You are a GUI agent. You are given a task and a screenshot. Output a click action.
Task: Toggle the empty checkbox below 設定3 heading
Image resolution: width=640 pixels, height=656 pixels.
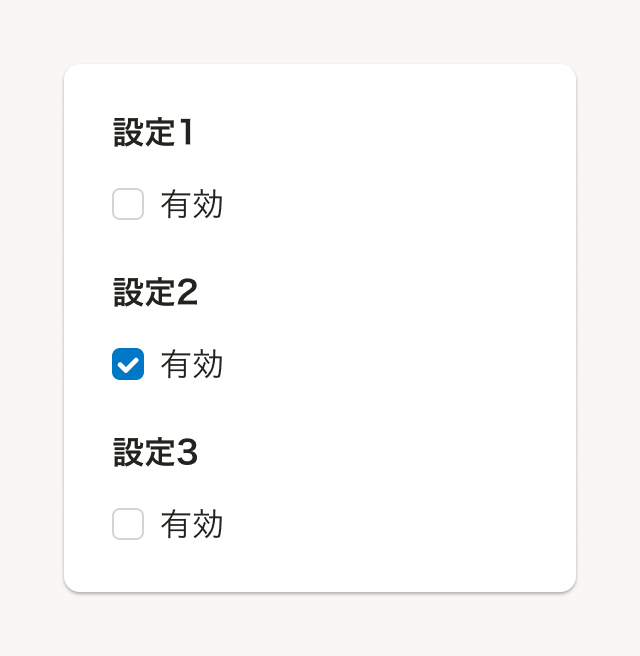pyautogui.click(x=128, y=524)
